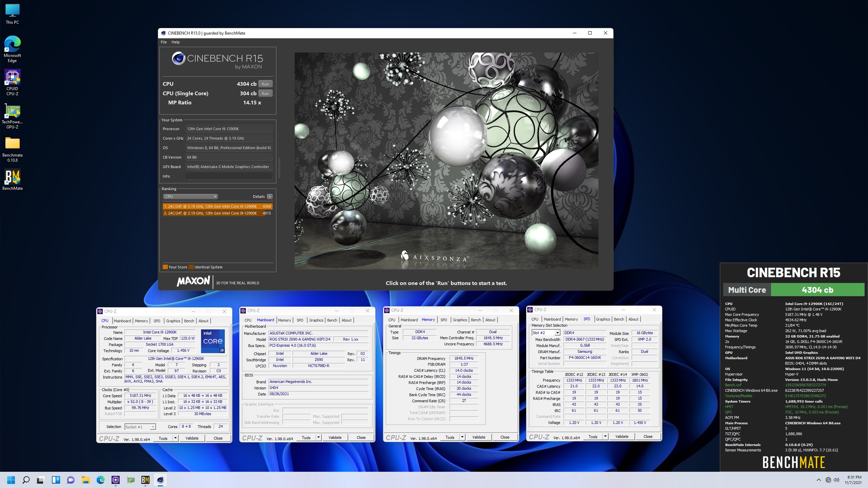Image resolution: width=868 pixels, height=488 pixels.
Task: Expand Tools dropdown arrow in Mainboard CPU-Z window
Action: pos(318,438)
